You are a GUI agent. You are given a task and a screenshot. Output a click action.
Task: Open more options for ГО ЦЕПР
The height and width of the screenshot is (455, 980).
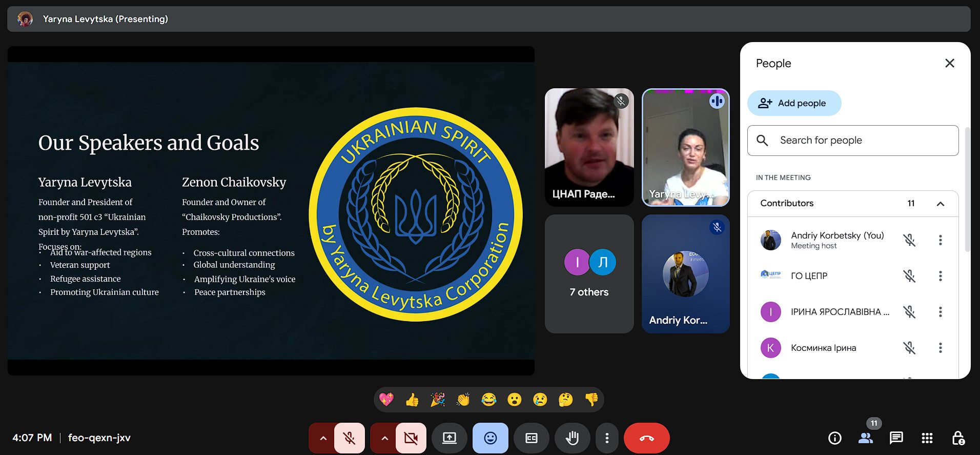[x=940, y=276]
